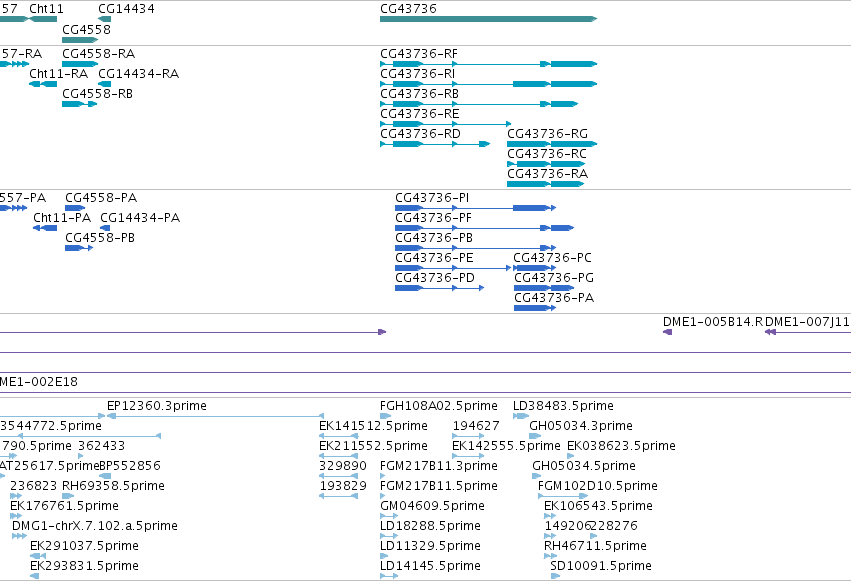
Task: Click the CG43736-PI protein label
Action: coord(432,197)
